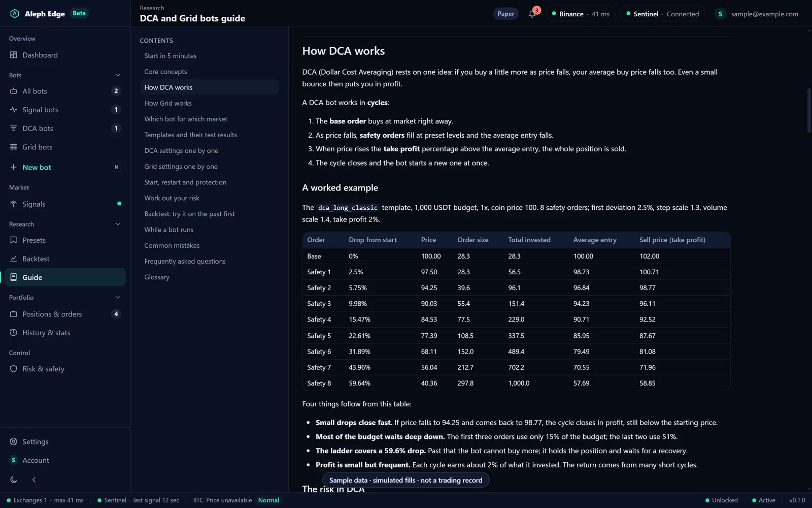Viewport: 812px width, 508px height.
Task: Select the DCA bots icon
Action: 14,129
